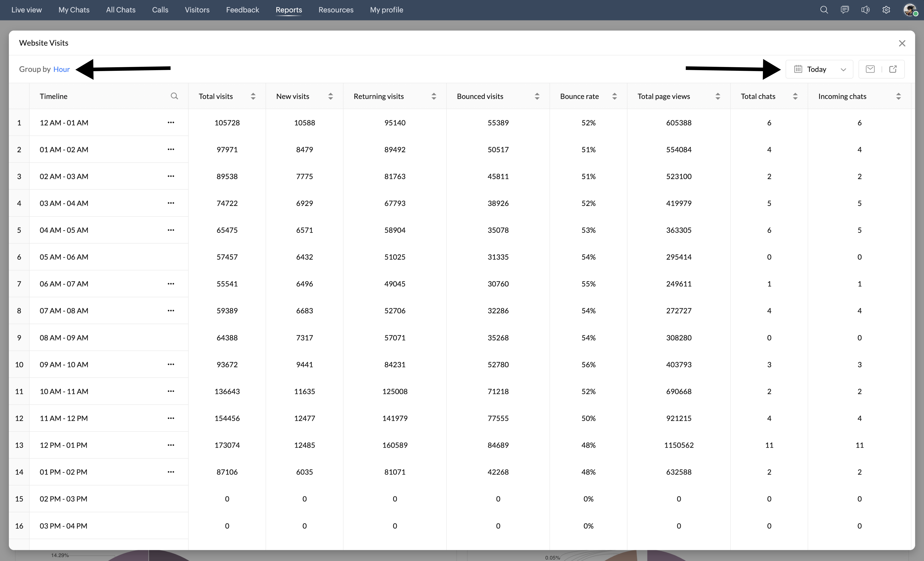Sort by the Total visits column
924x561 pixels.
coord(253,96)
